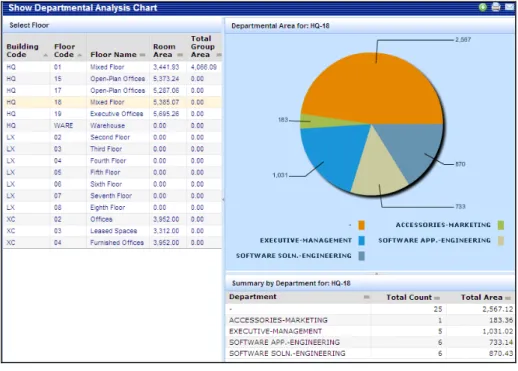The width and height of the screenshot is (518, 371).
Task: Open Room Area column menu icon
Action: point(180,55)
